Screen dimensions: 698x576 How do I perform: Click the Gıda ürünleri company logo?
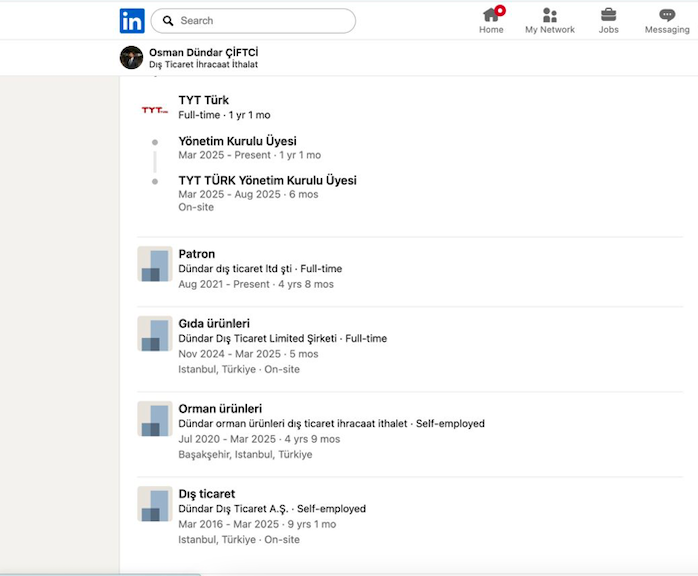pos(154,334)
